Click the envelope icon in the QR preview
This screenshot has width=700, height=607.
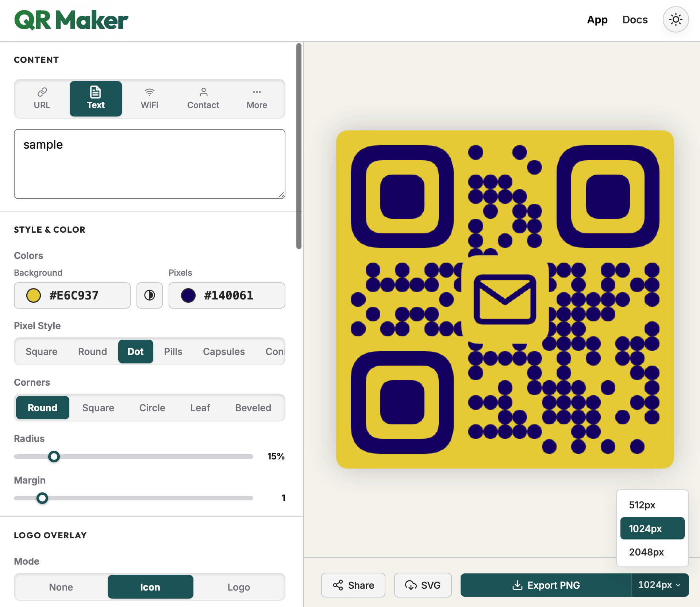click(x=505, y=299)
